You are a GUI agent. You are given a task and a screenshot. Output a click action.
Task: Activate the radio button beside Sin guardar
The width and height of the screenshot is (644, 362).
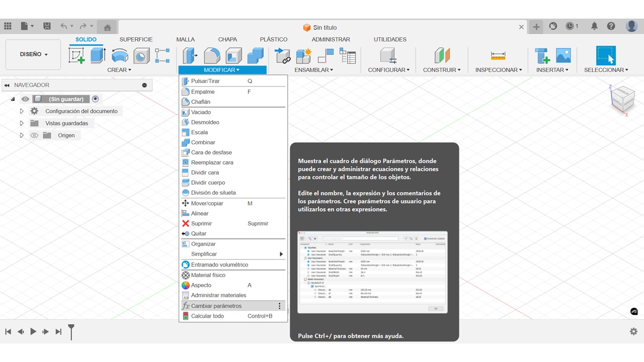tap(95, 99)
